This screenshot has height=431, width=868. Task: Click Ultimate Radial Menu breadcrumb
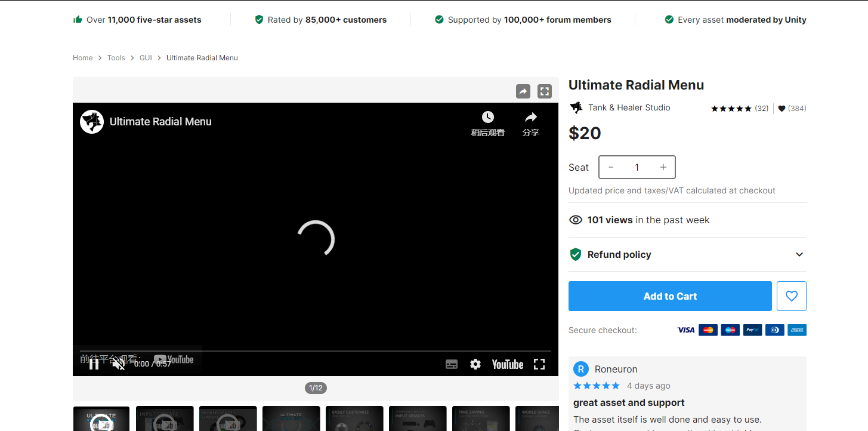pyautogui.click(x=202, y=58)
